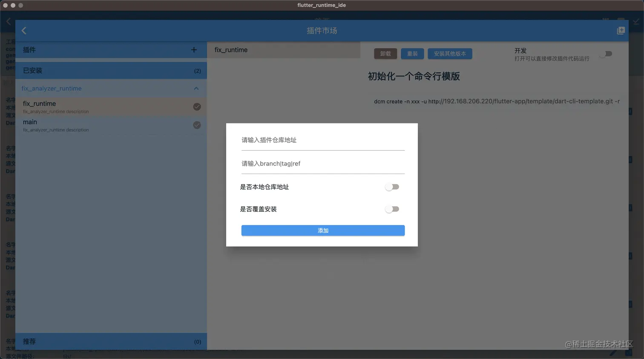Click the add-library icon at header right
Viewport: 644px width, 359px height.
point(621,31)
